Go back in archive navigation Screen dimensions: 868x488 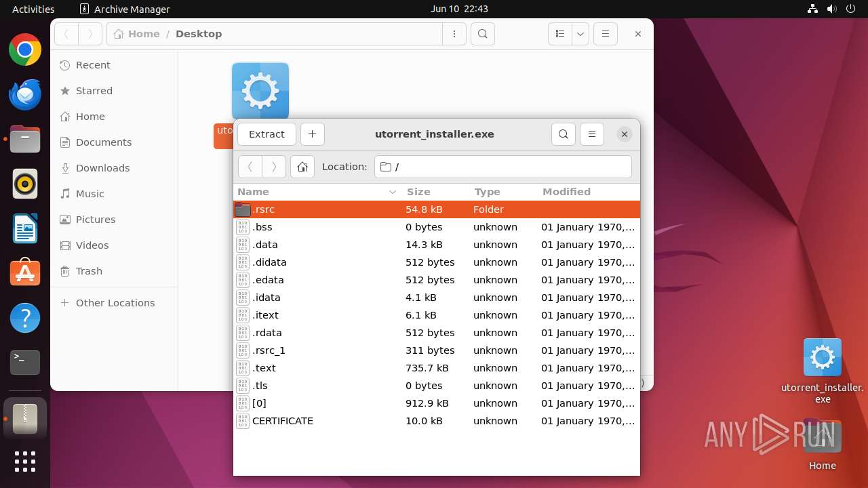tap(250, 167)
